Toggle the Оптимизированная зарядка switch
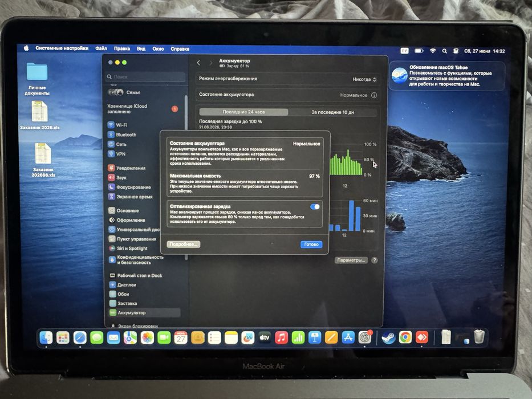Image resolution: width=532 pixels, height=399 pixels. click(315, 206)
